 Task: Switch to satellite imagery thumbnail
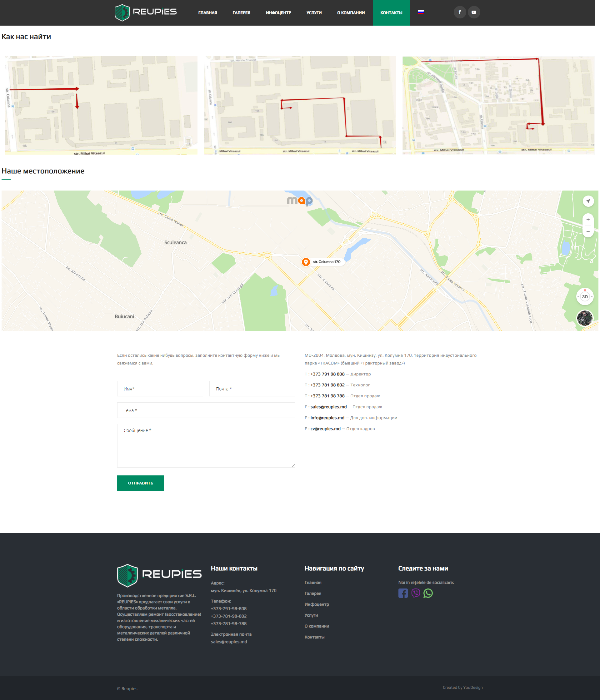coord(585,318)
